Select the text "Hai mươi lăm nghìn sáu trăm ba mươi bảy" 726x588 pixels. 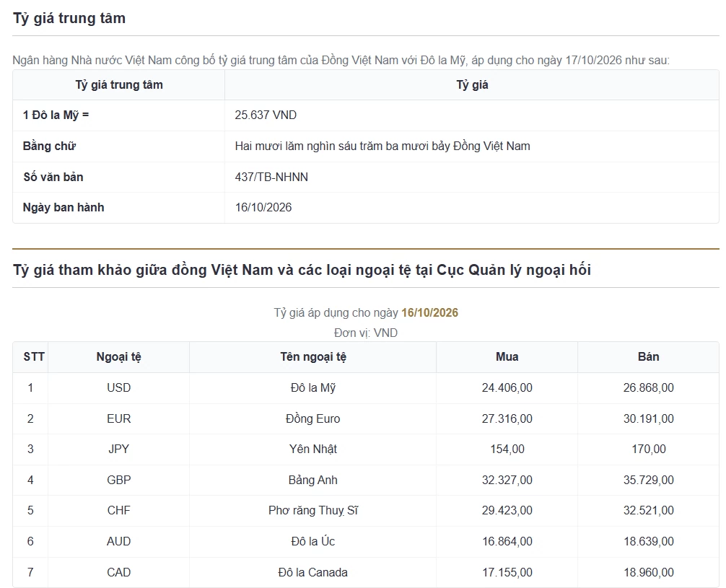342,146
